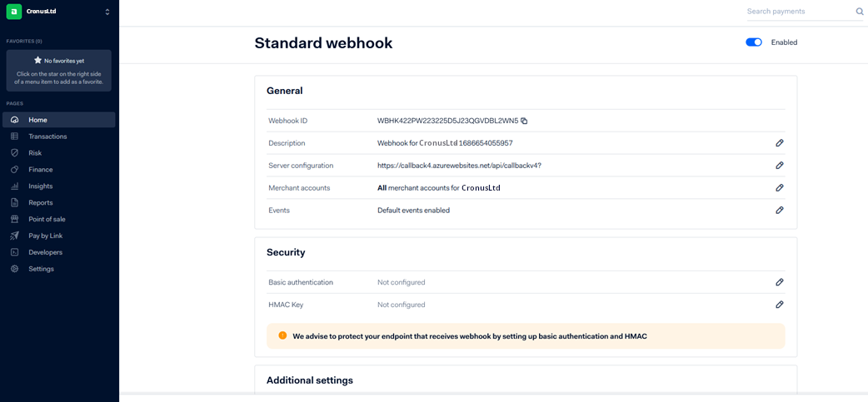This screenshot has height=402, width=868.
Task: Click the CronusLtd company logo icon
Action: coord(14,12)
